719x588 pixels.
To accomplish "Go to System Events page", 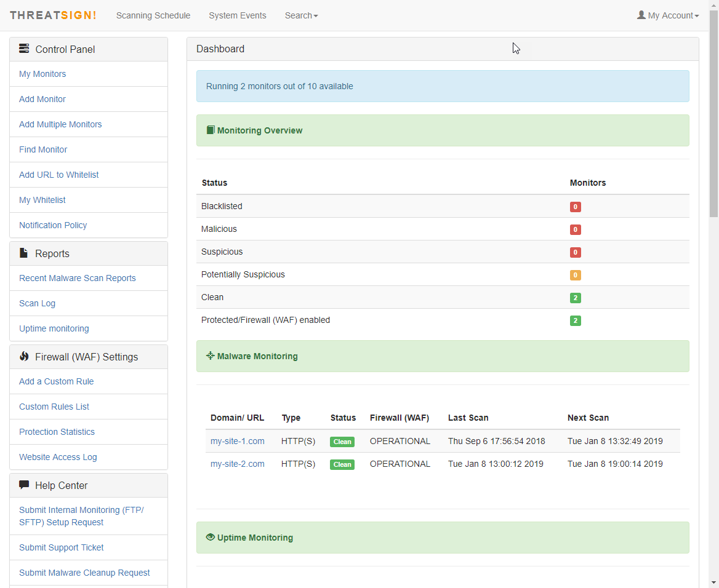I will coord(238,15).
